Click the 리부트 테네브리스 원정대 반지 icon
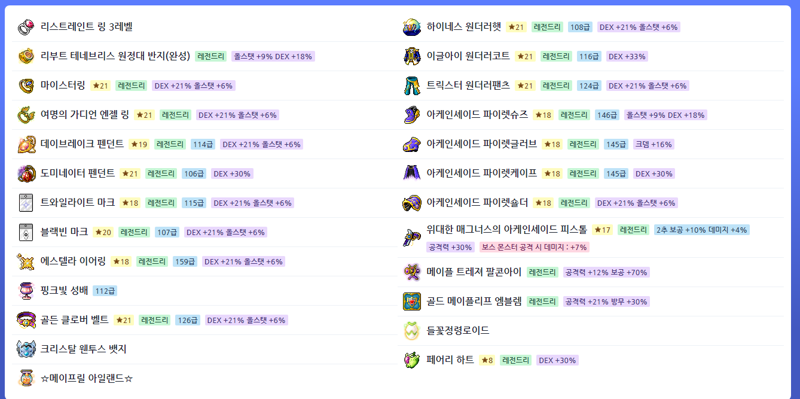The width and height of the screenshot is (800, 399). pos(25,56)
